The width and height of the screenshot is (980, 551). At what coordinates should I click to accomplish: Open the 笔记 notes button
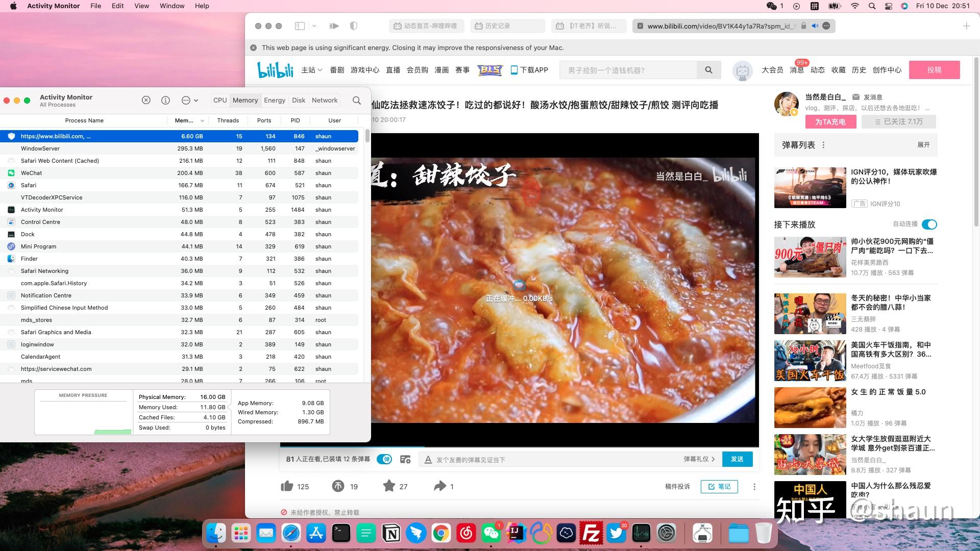pyautogui.click(x=719, y=486)
